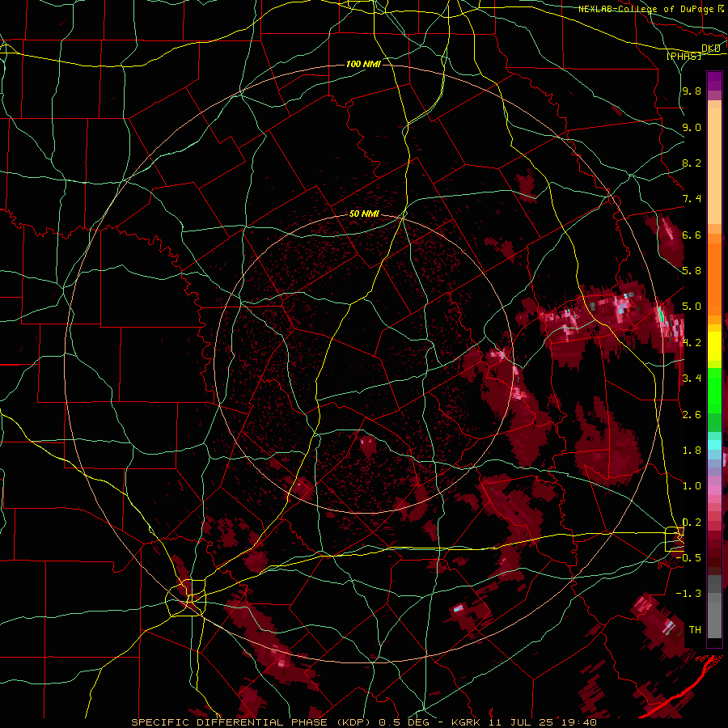Click the "50 NMI" range ring label
The width and height of the screenshot is (728, 728).
pyautogui.click(x=364, y=214)
